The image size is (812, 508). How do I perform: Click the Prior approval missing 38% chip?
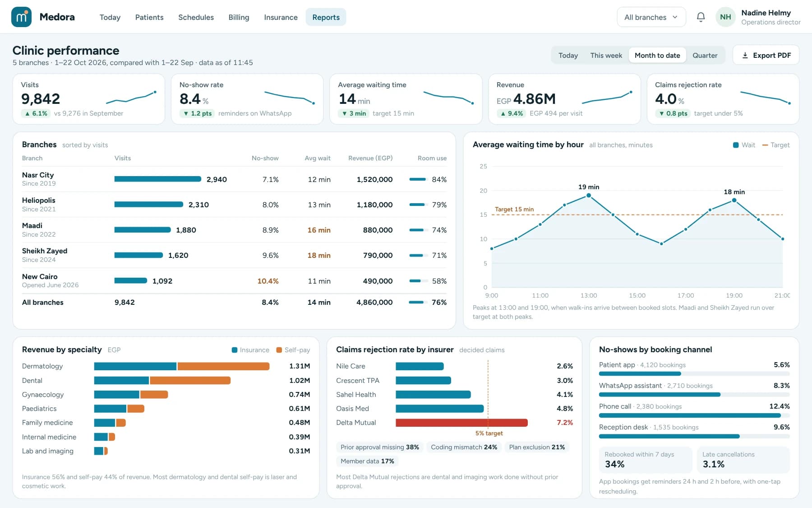click(380, 447)
